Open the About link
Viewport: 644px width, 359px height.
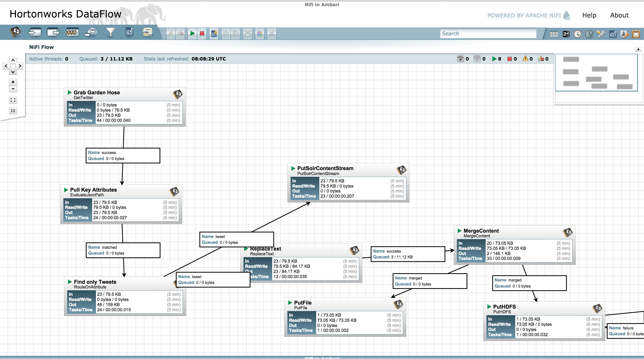point(619,15)
